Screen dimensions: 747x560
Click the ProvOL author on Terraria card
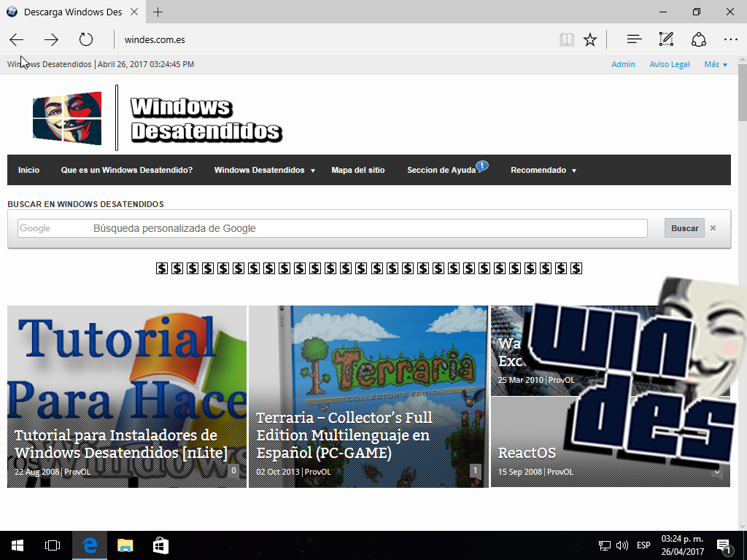(x=317, y=472)
